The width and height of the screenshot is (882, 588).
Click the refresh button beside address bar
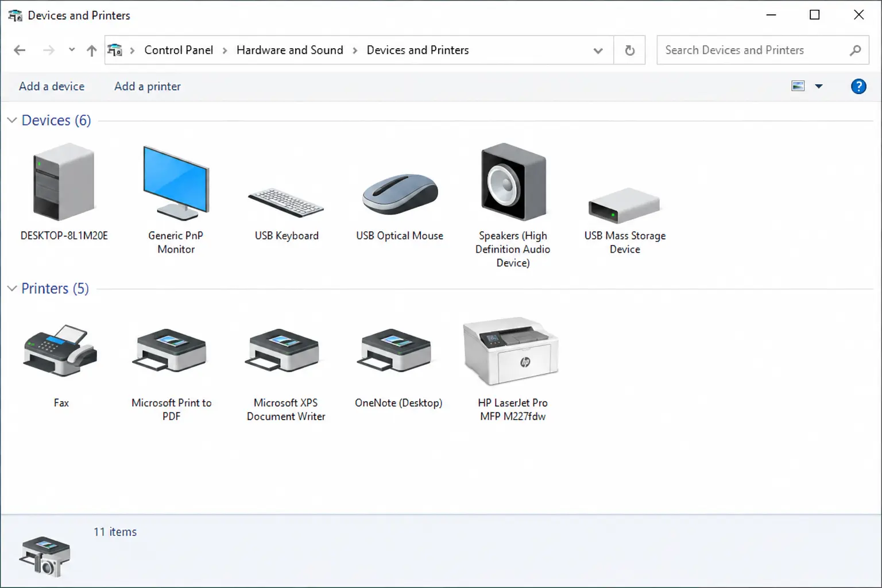click(630, 51)
